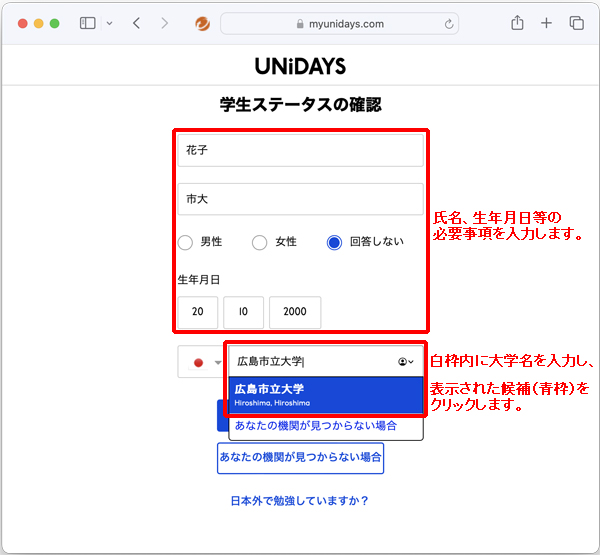Viewport: 600px width, 555px height.
Task: Click the autofill icon in university field
Action: (406, 362)
